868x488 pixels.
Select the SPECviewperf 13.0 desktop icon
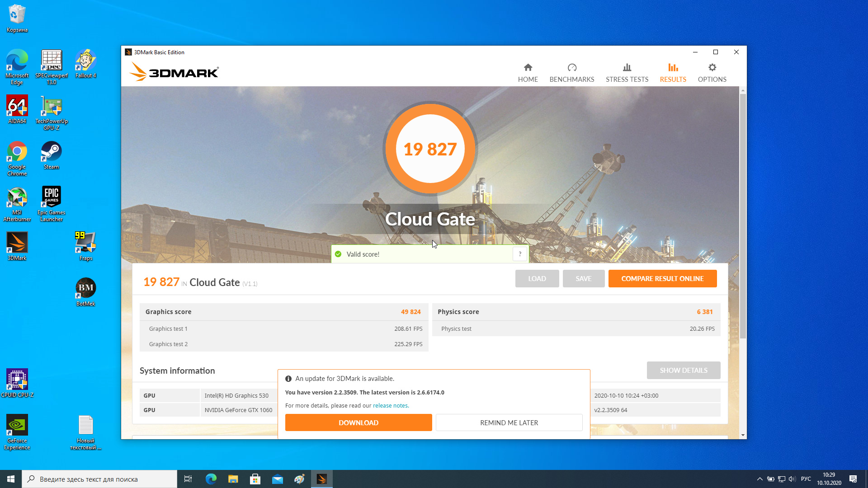pos(52,66)
